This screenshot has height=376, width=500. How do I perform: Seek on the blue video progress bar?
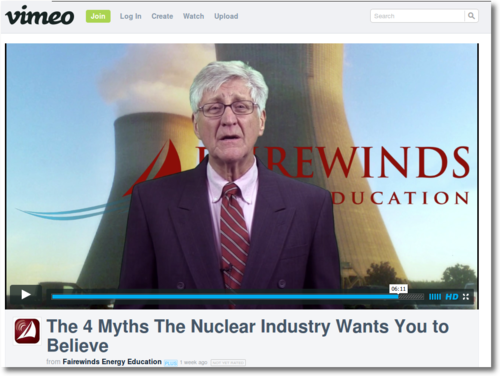click(x=225, y=297)
